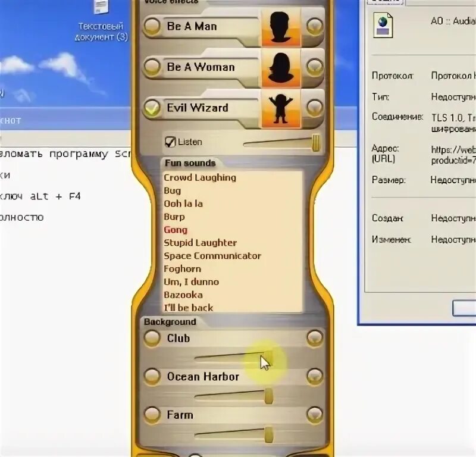Open the Текстовый документ (3) desktop file

click(101, 21)
